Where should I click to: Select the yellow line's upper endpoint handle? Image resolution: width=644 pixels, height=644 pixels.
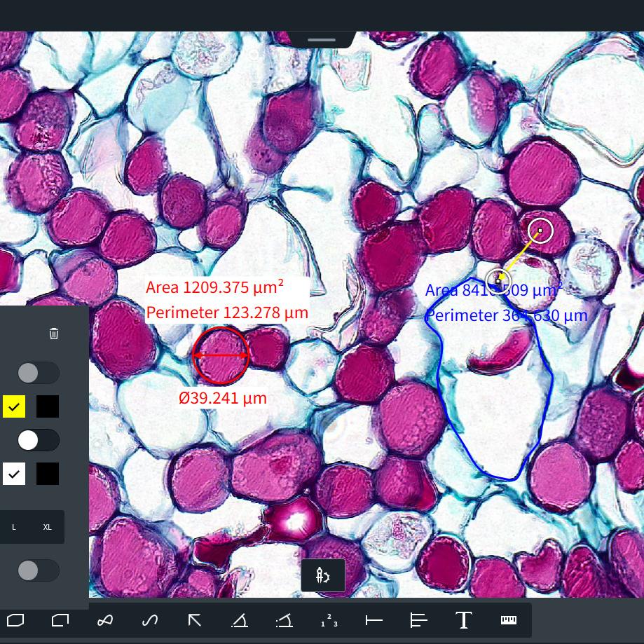(x=540, y=231)
